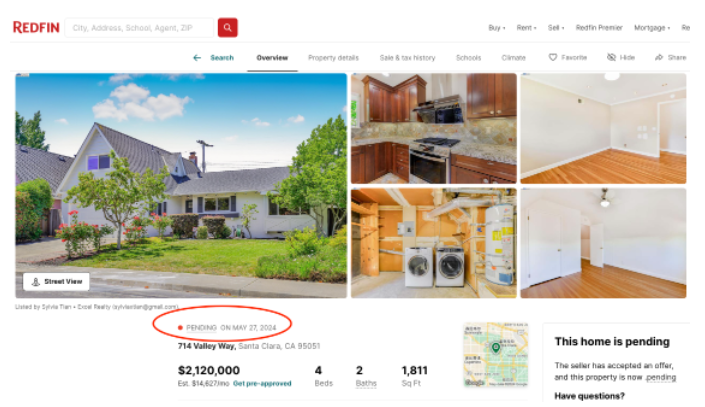Expand the Rent dropdown menu
This screenshot has height=407, width=705.
(x=526, y=28)
